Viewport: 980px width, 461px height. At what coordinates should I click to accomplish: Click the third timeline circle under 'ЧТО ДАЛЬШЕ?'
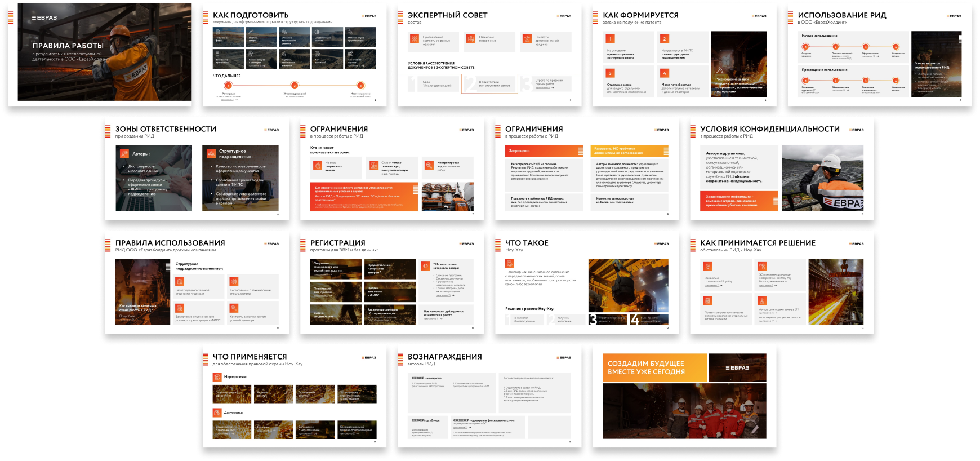pos(360,86)
